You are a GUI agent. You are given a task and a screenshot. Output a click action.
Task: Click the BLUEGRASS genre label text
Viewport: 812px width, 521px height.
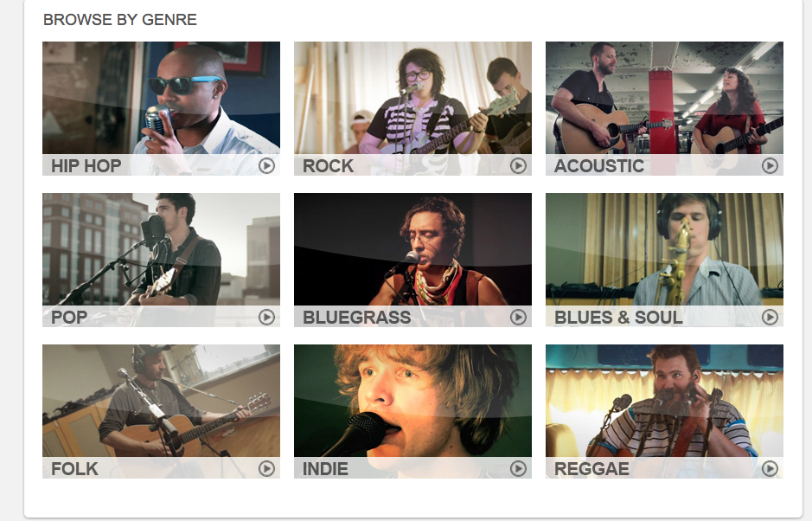click(x=357, y=318)
